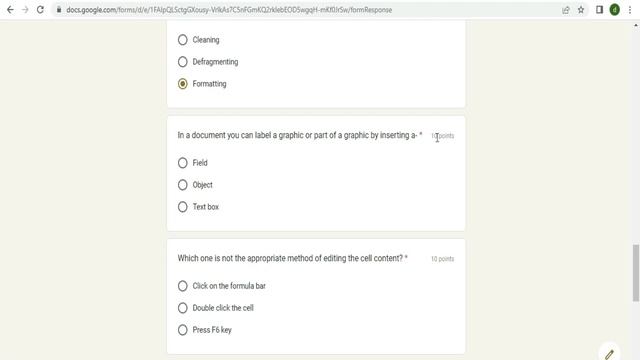Choose Press F6 key option
The image size is (640, 360).
[182, 330]
